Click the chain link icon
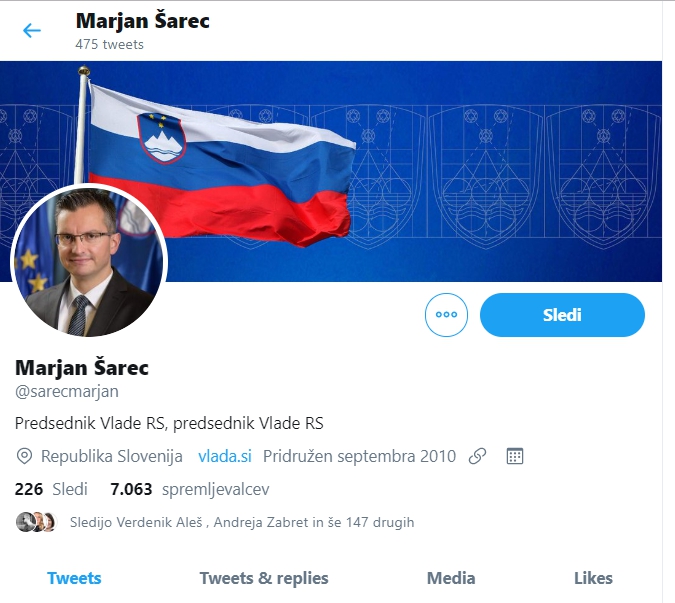The width and height of the screenshot is (675, 603). (x=477, y=456)
